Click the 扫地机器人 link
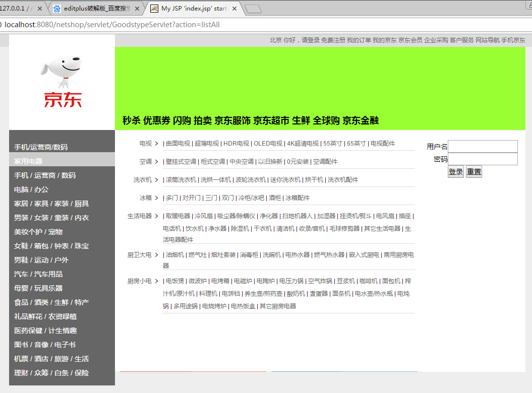 (x=297, y=216)
